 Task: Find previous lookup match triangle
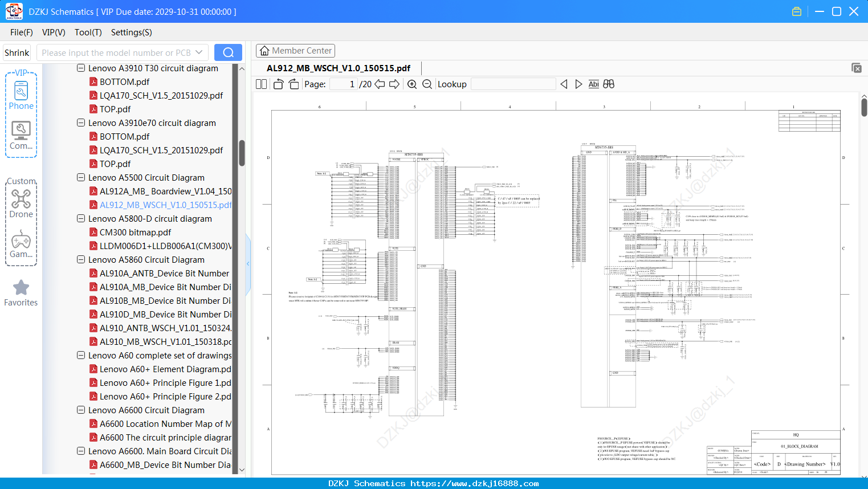[564, 84]
